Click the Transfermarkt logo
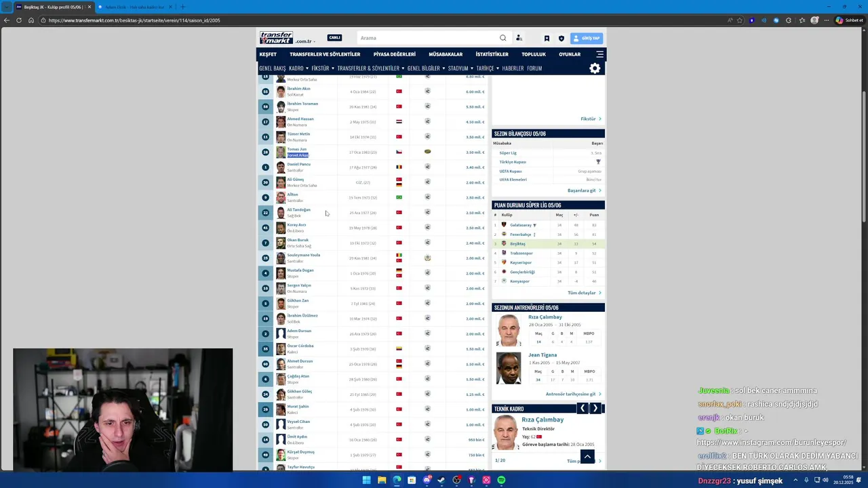This screenshot has height=488, width=868. (x=277, y=37)
